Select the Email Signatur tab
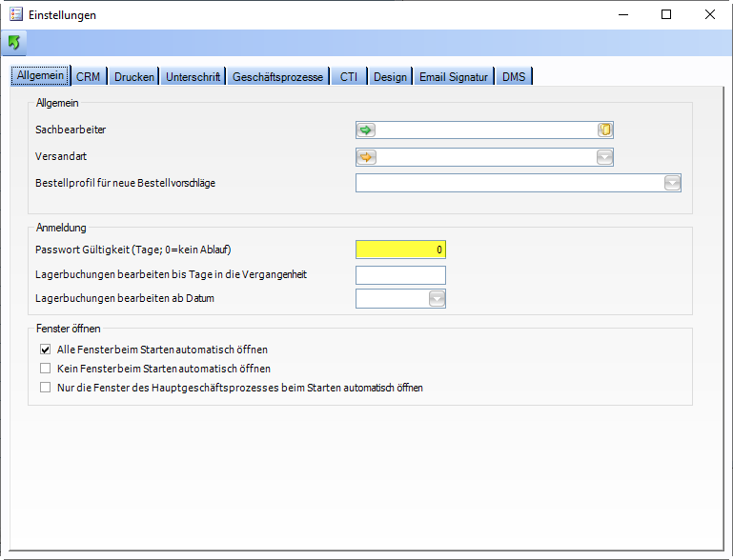 point(454,77)
